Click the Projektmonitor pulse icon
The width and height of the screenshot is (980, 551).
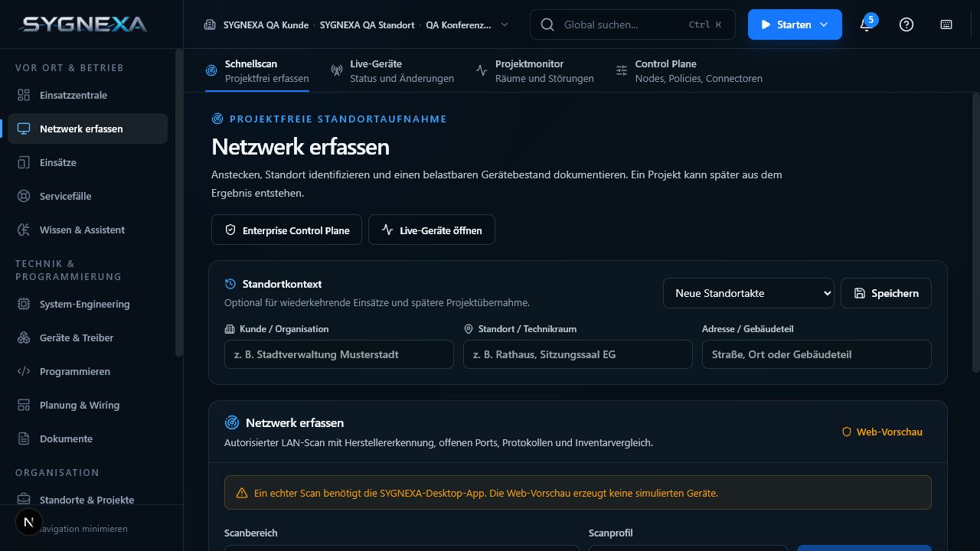point(482,70)
